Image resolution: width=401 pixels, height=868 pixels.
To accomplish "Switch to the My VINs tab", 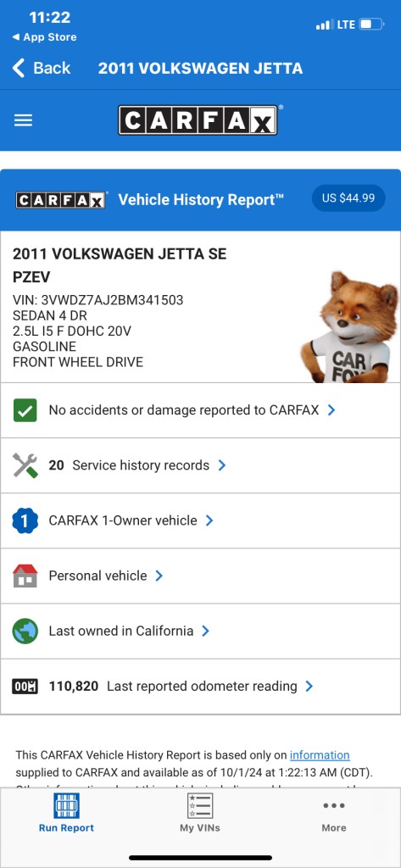I will click(x=200, y=813).
